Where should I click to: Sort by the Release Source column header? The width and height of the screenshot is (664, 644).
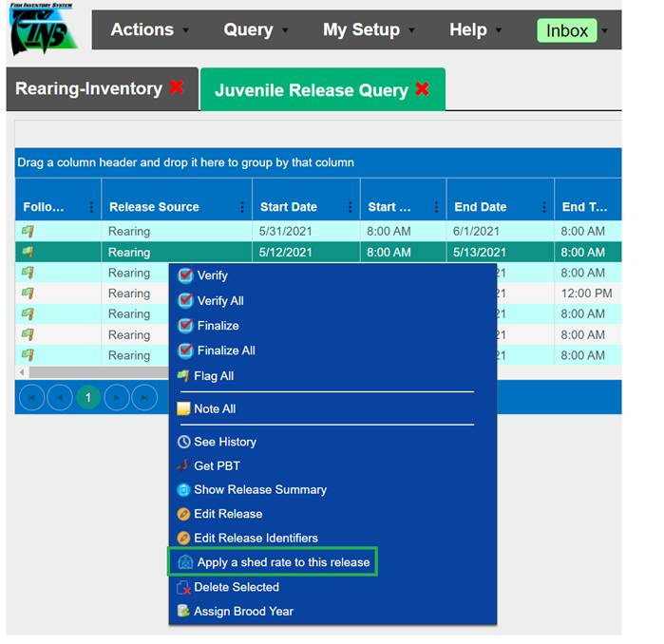[x=154, y=207]
